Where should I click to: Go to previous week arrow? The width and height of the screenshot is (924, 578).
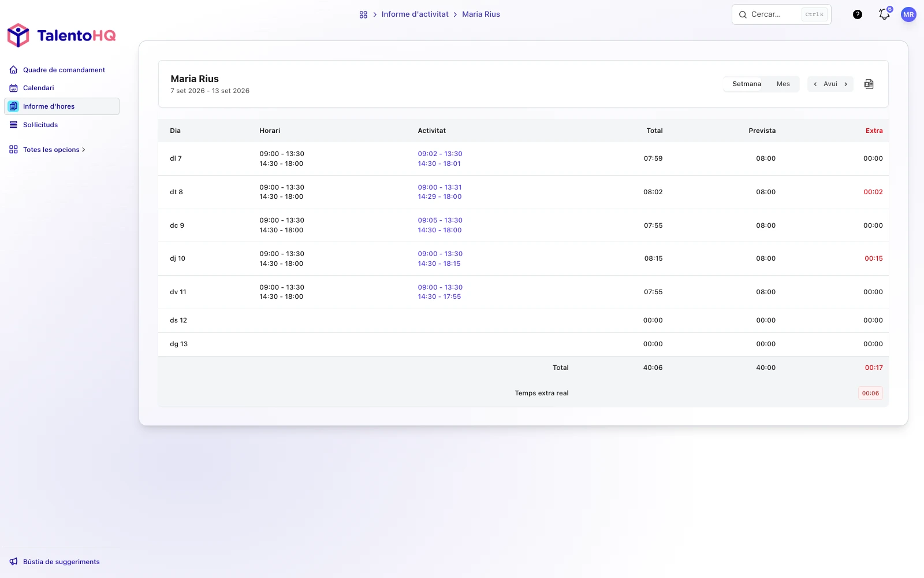coord(815,84)
